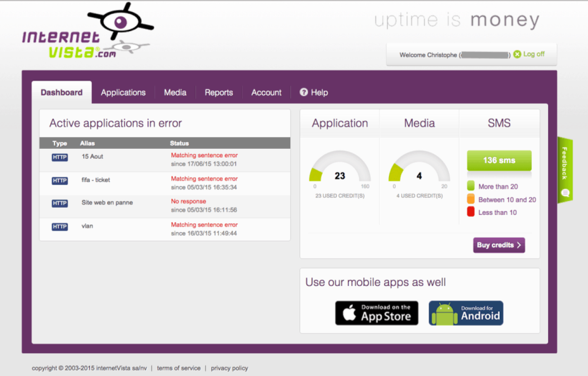
Task: Select the HTTP icon next to 15 Aout
Action: pos(59,157)
